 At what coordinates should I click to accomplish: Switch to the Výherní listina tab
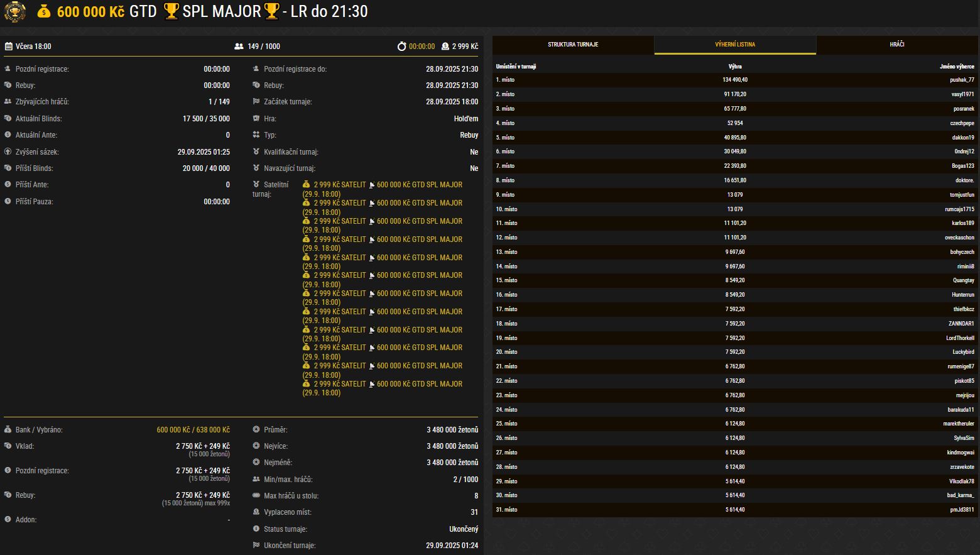(x=735, y=45)
